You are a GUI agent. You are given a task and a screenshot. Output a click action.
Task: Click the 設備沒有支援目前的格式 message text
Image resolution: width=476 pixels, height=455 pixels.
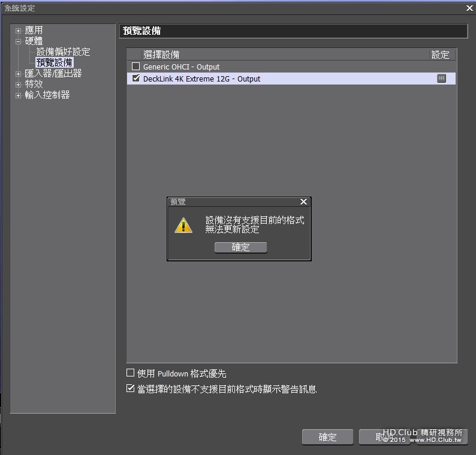[255, 220]
